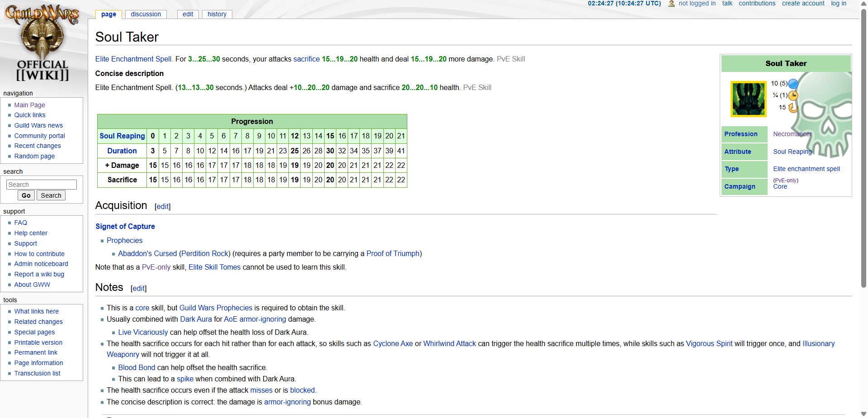This screenshot has height=418, width=868.
Task: Open contributions in the top bar
Action: pyautogui.click(x=757, y=3)
